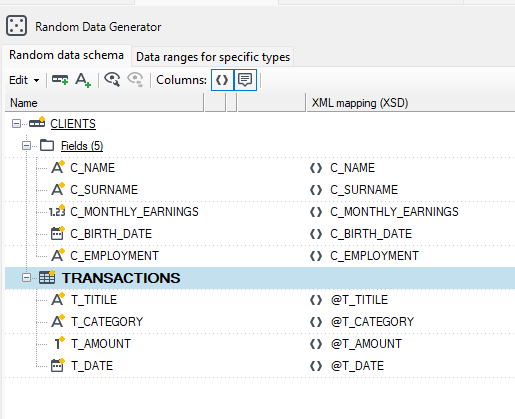This screenshot has width=515, height=419.
Task: Select the T_TITILE field
Action: 94,300
